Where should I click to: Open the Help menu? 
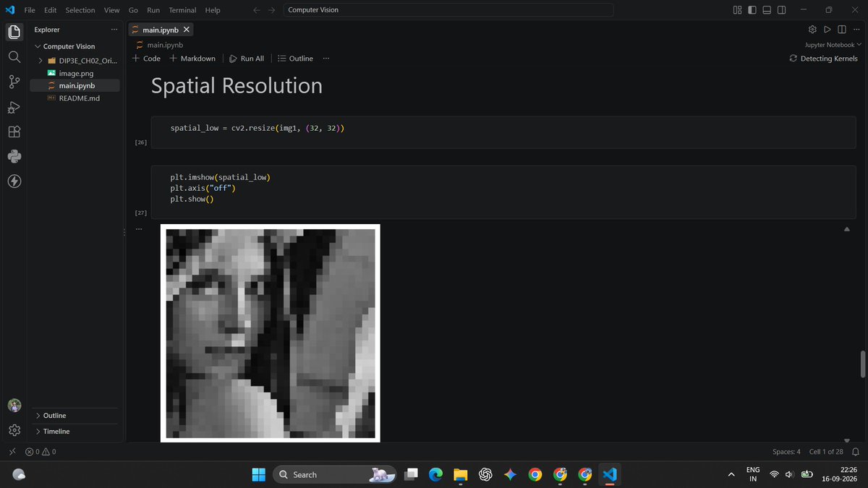(213, 10)
